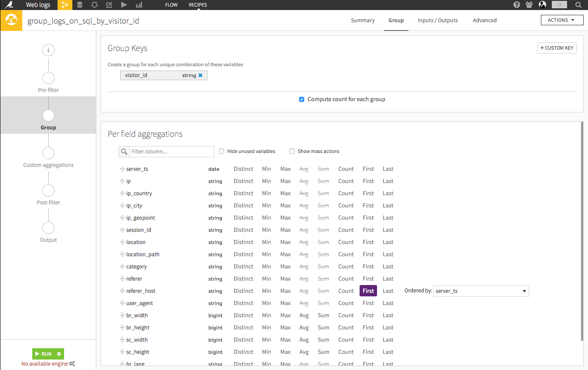
Task: Click the orange Group recipe icon
Action: [x=11, y=20]
